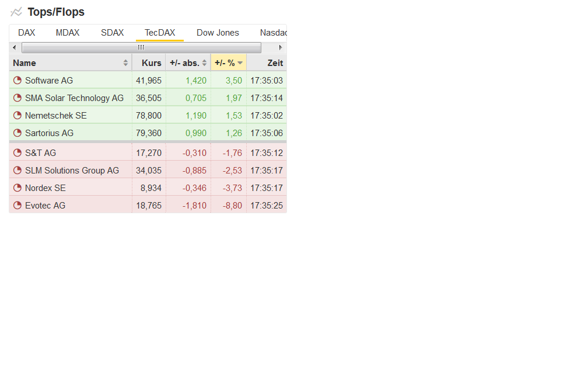Click the pie icon beside Sartorius AG

(x=17, y=133)
